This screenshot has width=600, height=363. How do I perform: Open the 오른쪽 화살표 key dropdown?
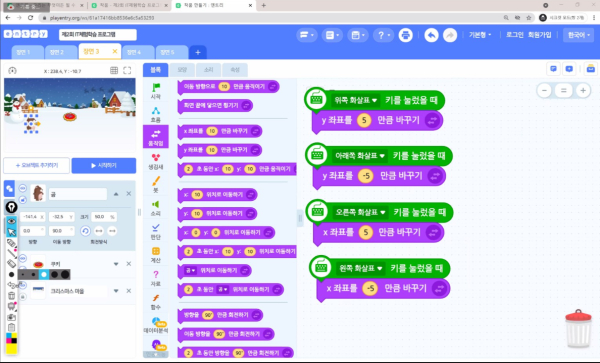[x=360, y=212]
